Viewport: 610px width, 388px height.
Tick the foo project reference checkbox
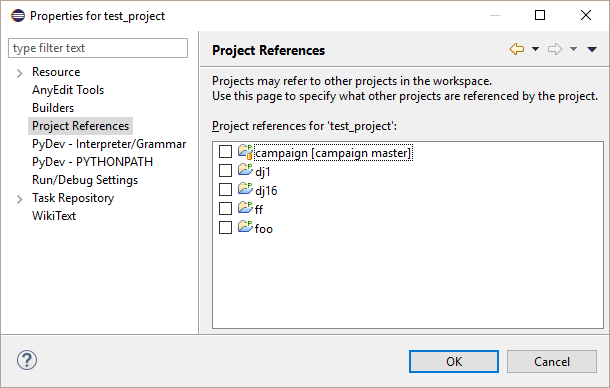(x=225, y=227)
